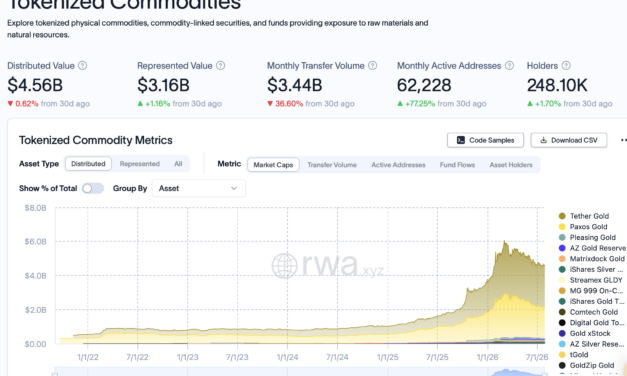The width and height of the screenshot is (627, 376).
Task: Switch to the Transfer Volume metric tab
Action: 332,165
